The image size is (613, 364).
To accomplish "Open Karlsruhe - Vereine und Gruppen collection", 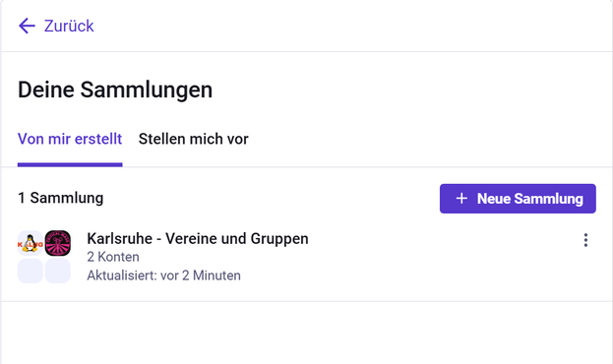I will [x=198, y=238].
